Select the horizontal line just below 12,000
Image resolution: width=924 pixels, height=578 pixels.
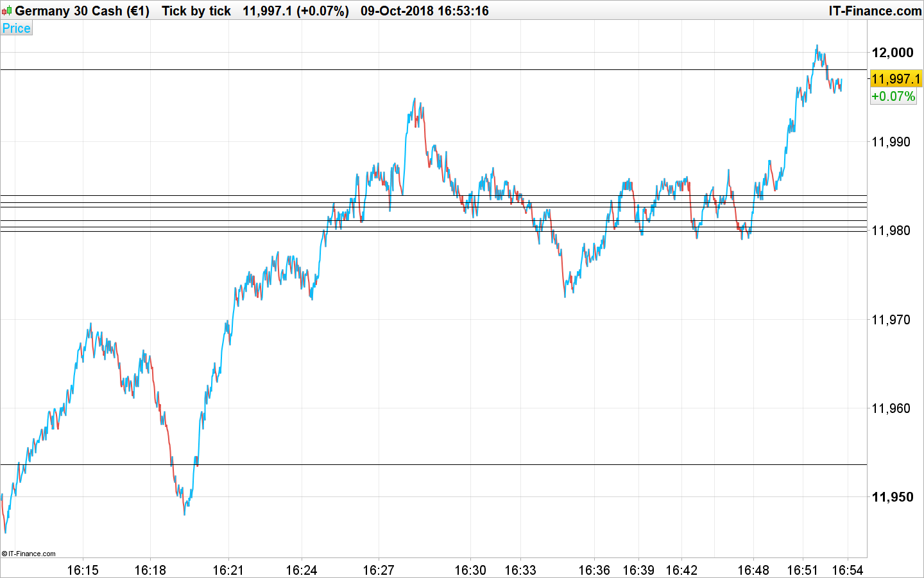point(433,69)
